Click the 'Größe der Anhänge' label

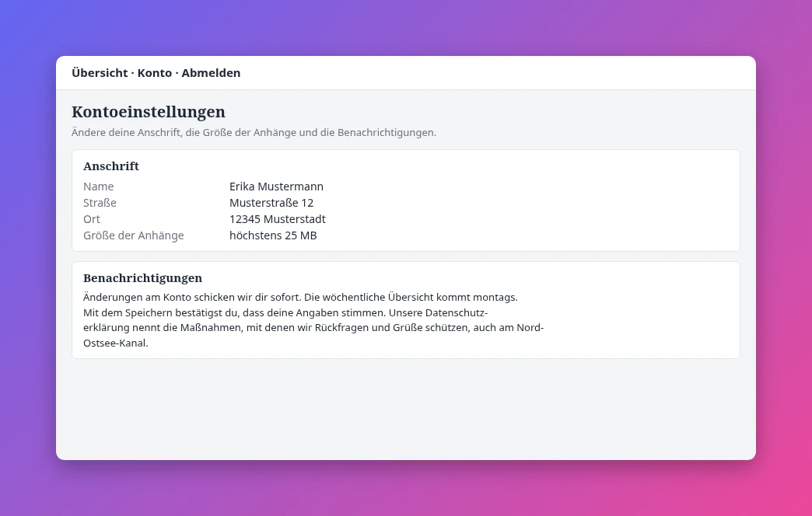click(x=134, y=235)
